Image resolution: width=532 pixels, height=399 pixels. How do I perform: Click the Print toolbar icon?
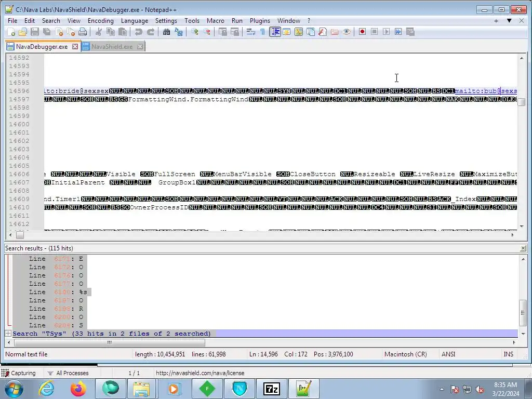point(83,32)
